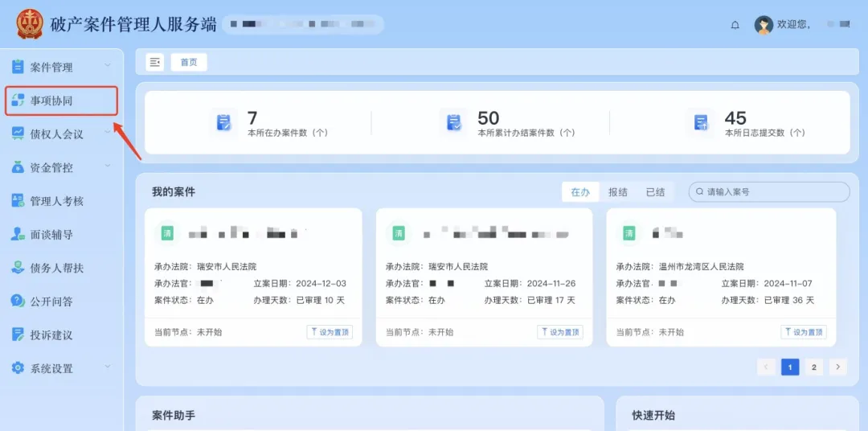868x431 pixels.
Task: Pin the 2024-12-03 case with 设为置顶
Action: pyautogui.click(x=330, y=332)
